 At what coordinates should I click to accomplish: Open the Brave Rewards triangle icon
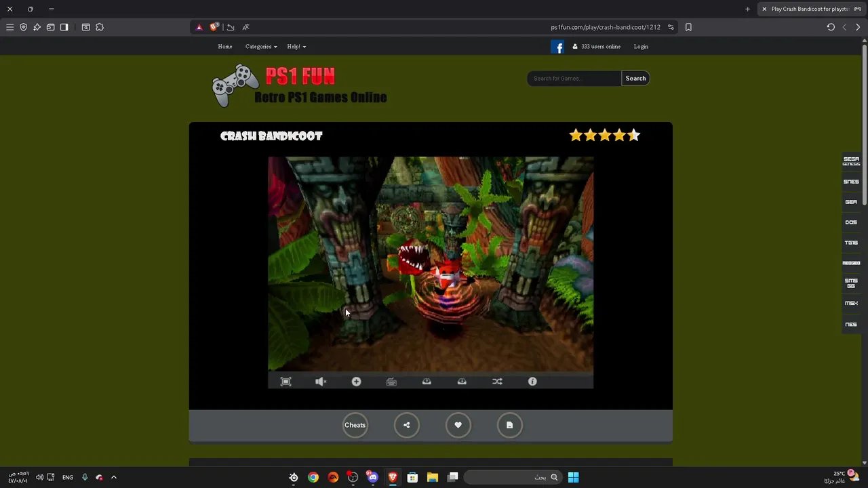(x=199, y=27)
